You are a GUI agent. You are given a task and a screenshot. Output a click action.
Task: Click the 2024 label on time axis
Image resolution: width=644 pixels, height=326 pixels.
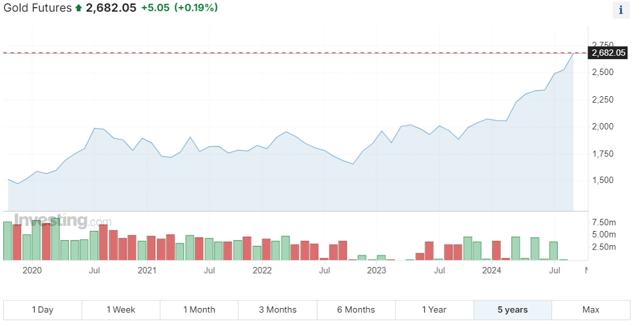tap(491, 271)
